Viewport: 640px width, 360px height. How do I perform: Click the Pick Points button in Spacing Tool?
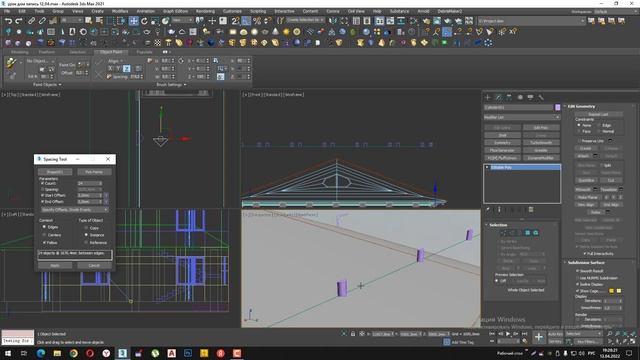[94, 172]
